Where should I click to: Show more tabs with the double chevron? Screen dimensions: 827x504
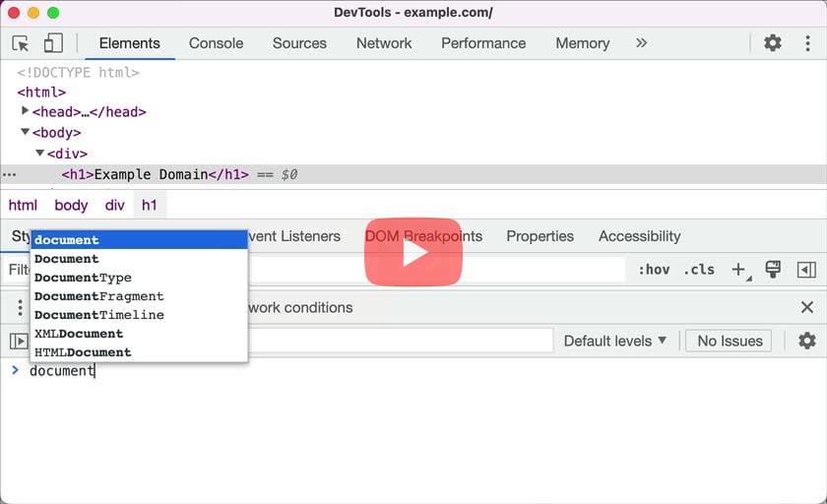pos(641,42)
